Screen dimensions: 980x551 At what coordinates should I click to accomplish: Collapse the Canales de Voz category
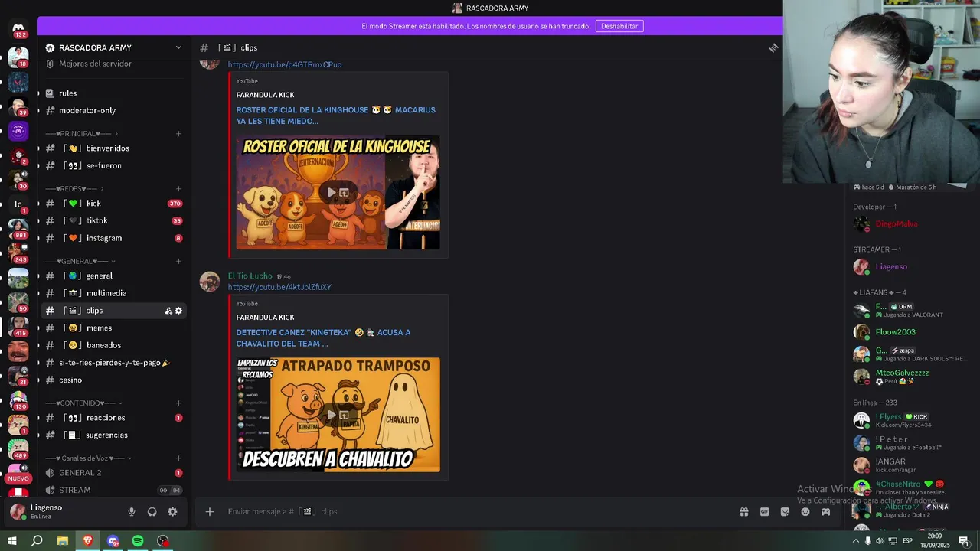pos(88,458)
